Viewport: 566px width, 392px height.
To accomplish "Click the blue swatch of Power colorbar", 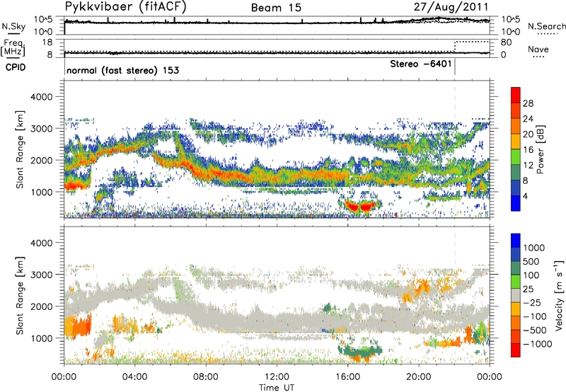I will [x=516, y=204].
